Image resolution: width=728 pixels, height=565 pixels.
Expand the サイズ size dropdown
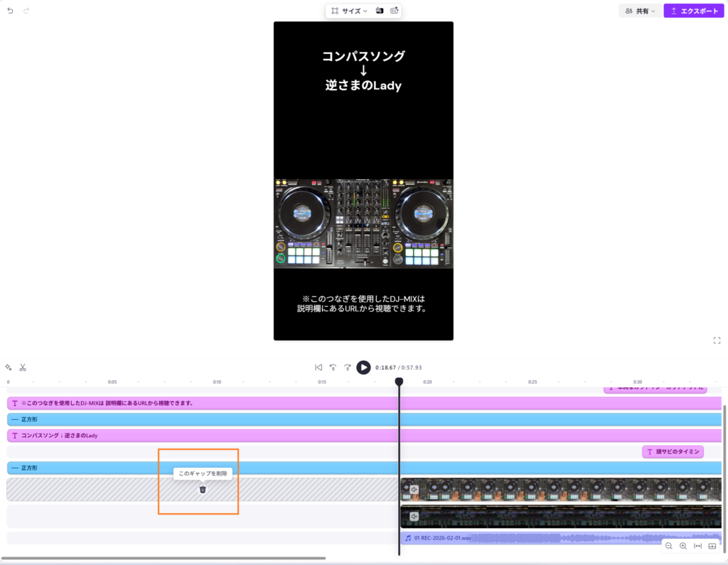tap(350, 11)
